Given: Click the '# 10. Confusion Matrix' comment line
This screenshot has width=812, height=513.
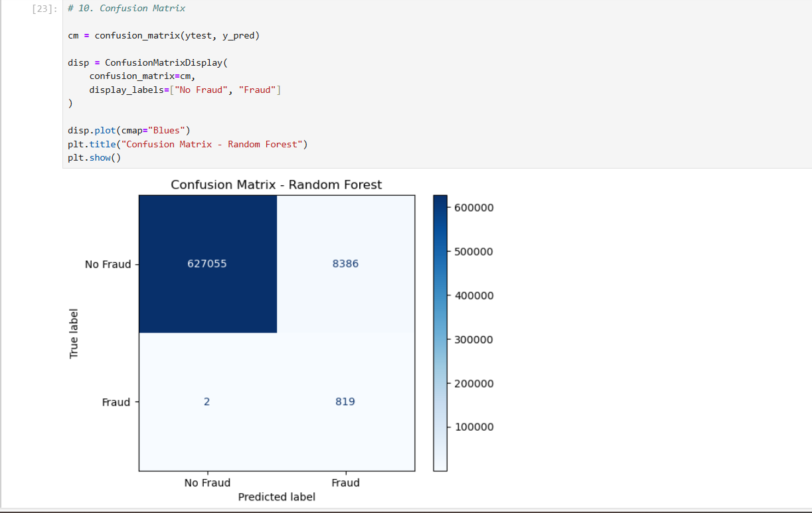Looking at the screenshot, I should pyautogui.click(x=126, y=9).
